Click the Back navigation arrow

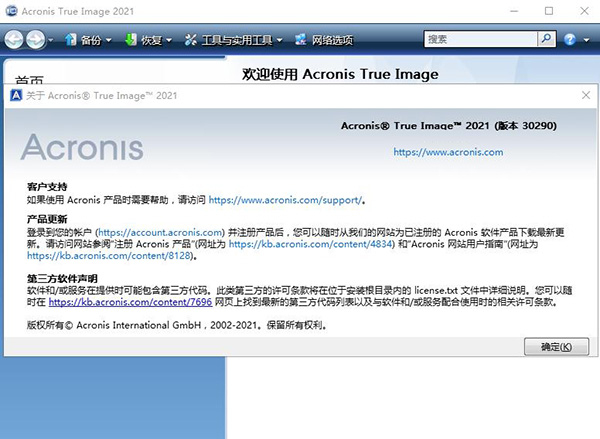point(14,39)
